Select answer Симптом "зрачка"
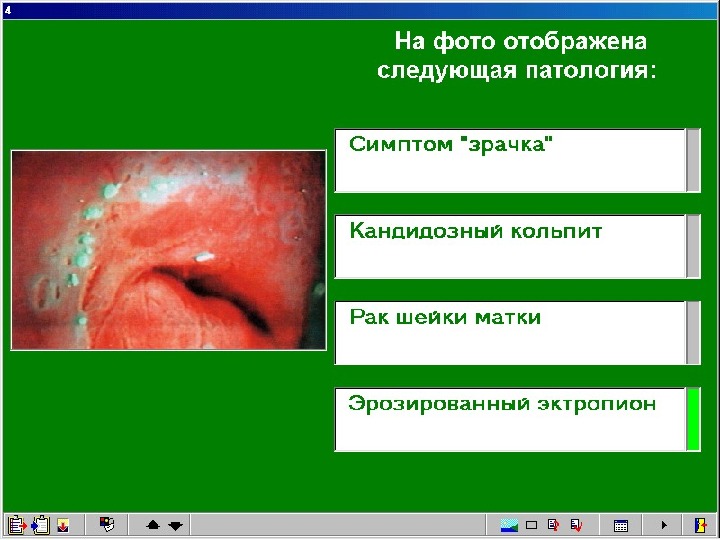Image resolution: width=720 pixels, height=540 pixels. [510, 161]
